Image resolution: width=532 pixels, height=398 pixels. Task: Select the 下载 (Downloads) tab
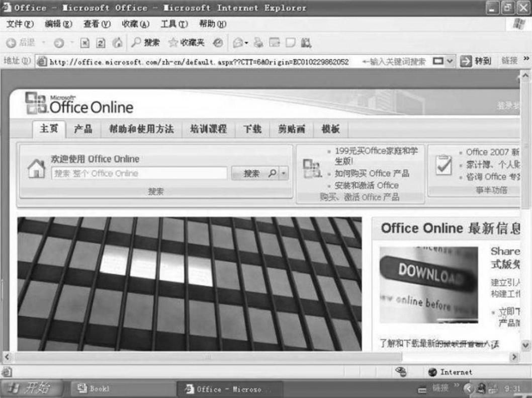pyautogui.click(x=252, y=129)
